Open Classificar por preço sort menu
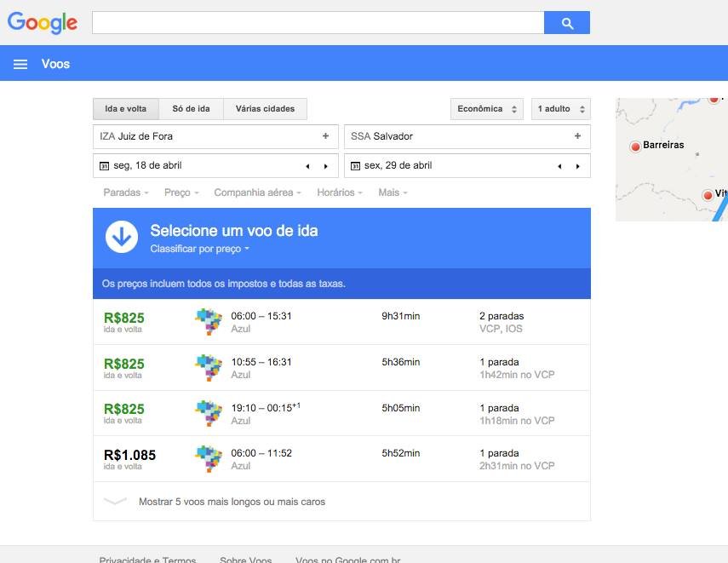Screen dimensions: 728x563 [199, 249]
